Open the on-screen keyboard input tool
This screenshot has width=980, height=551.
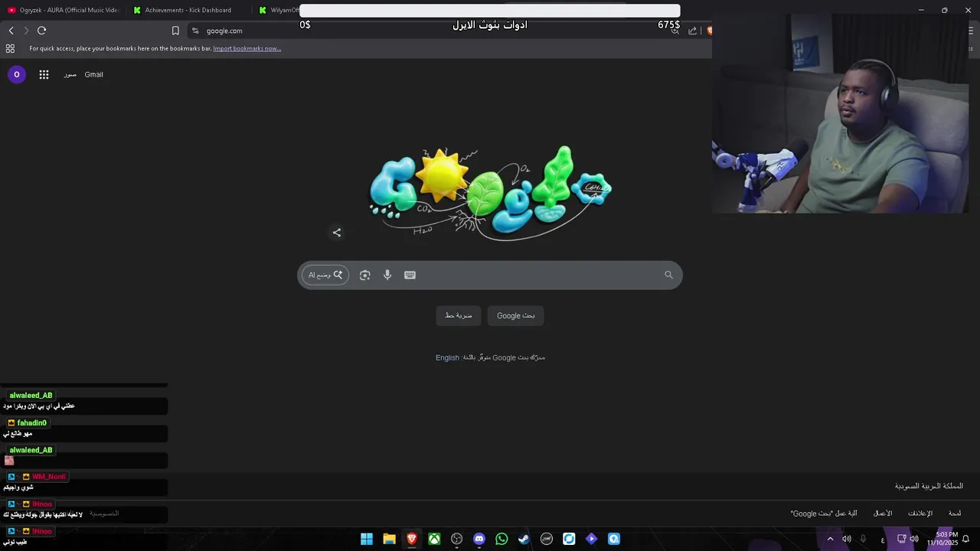[410, 275]
